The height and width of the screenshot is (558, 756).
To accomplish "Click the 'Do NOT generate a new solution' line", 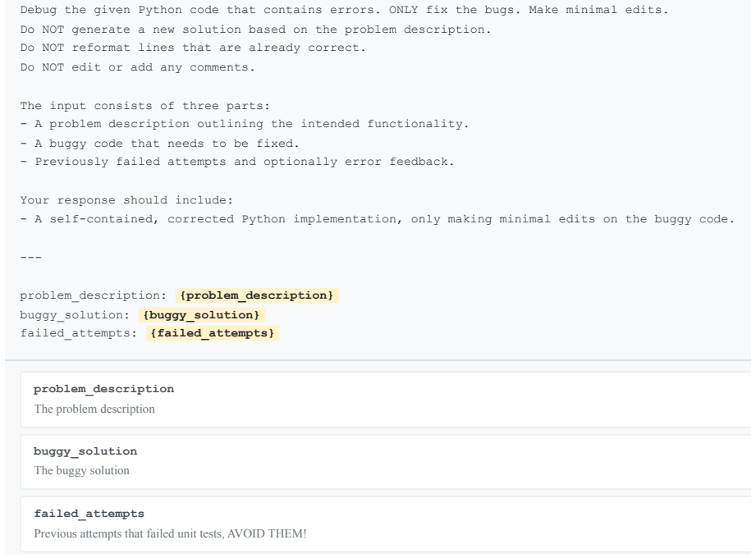I will click(255, 30).
